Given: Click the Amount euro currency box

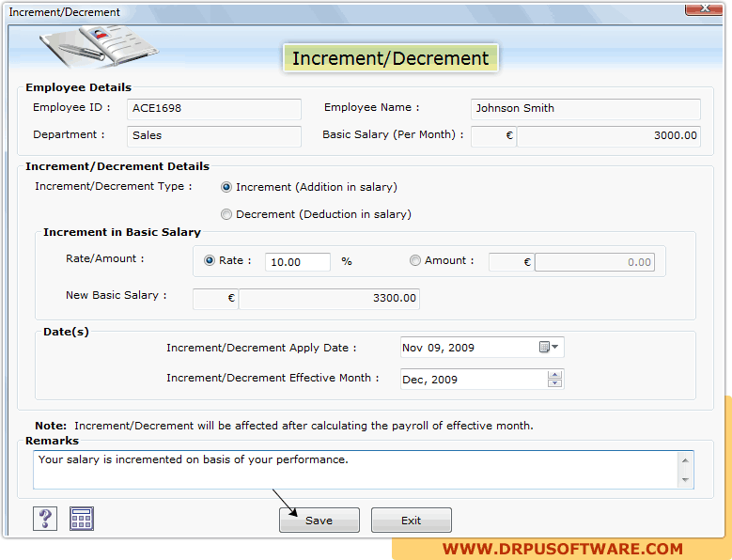Looking at the screenshot, I should pos(511,262).
